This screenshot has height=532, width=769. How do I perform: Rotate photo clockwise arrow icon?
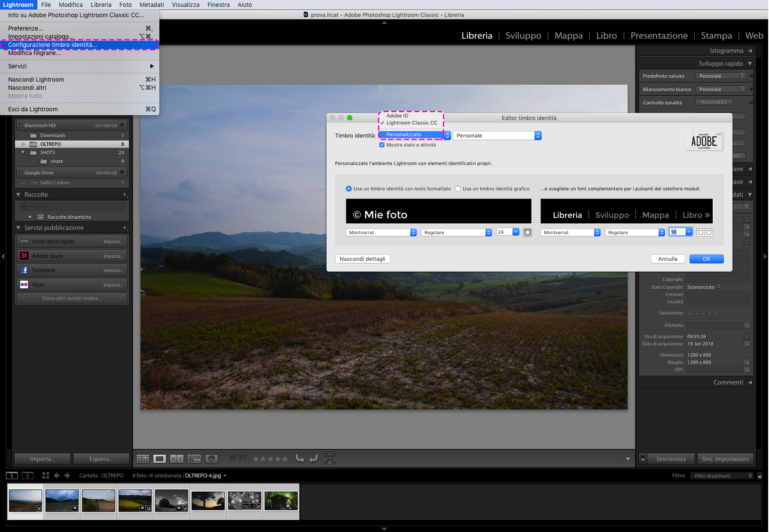314,459
